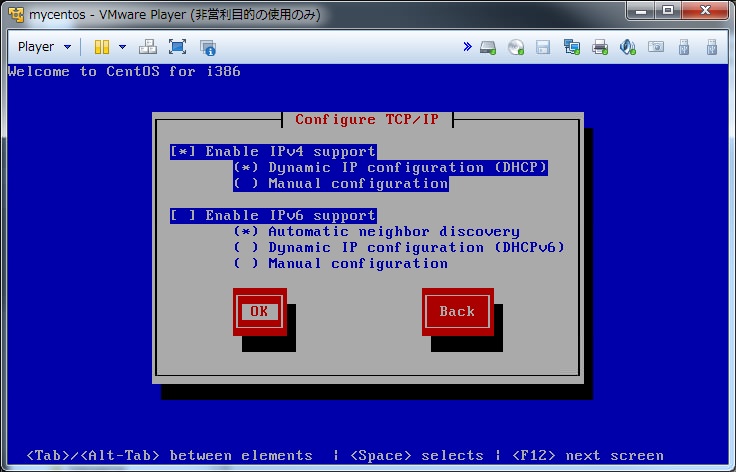The image size is (736, 472).
Task: Send Ctrl+Alt+Del via the keyboard keys icon
Action: tap(148, 47)
